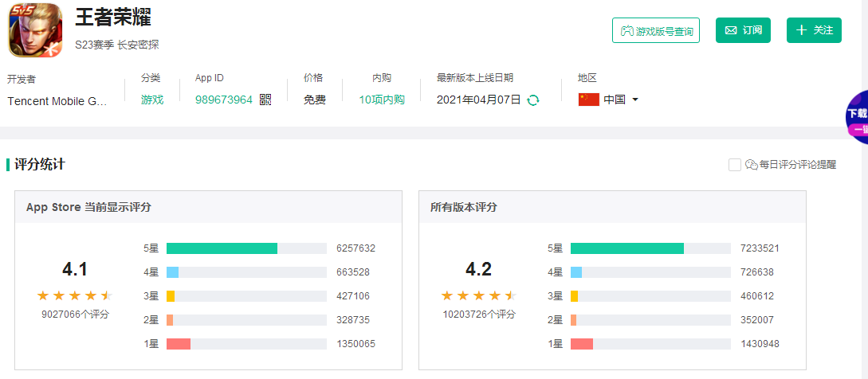Open the 游戏 category link
868x379 pixels.
click(152, 100)
